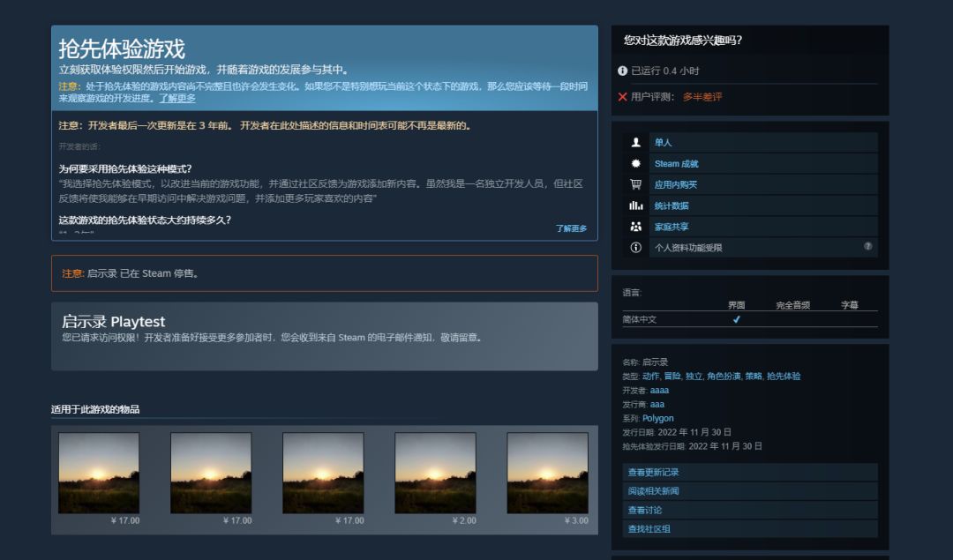Expand developer notes with 了解更多
This screenshot has height=560, width=953.
pyautogui.click(x=571, y=228)
